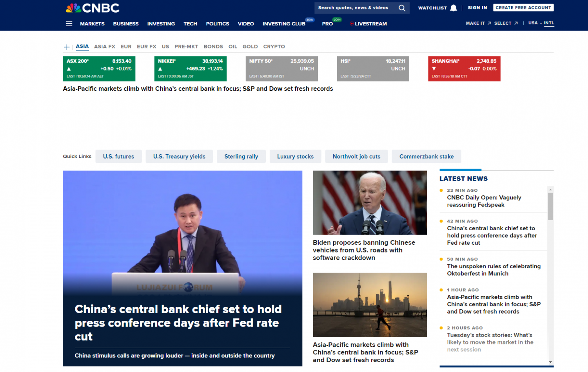Open Biden proposes banning Chinese vehicles story
Image resolution: width=588 pixels, height=372 pixels.
coord(364,250)
